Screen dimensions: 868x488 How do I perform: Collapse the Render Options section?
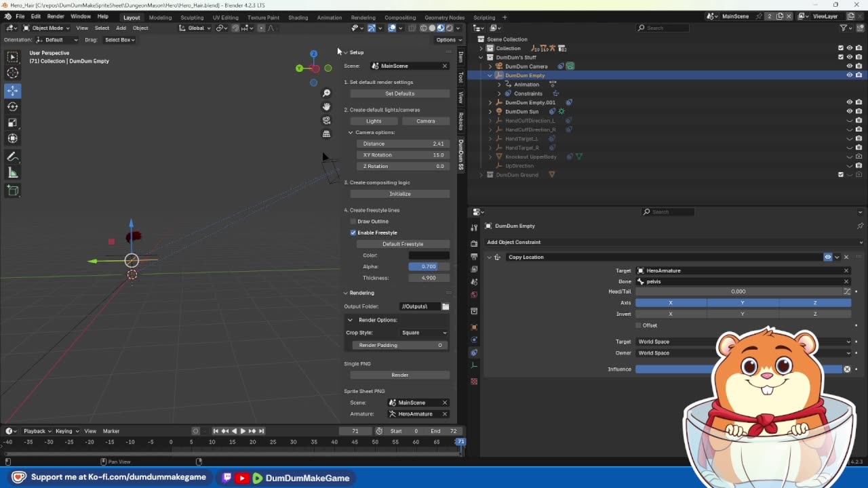point(350,320)
